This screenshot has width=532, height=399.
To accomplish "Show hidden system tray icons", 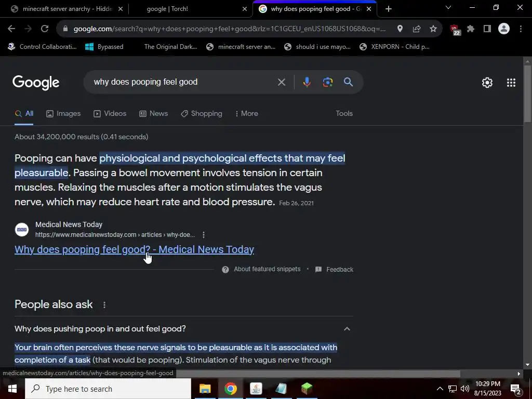I will point(440,389).
